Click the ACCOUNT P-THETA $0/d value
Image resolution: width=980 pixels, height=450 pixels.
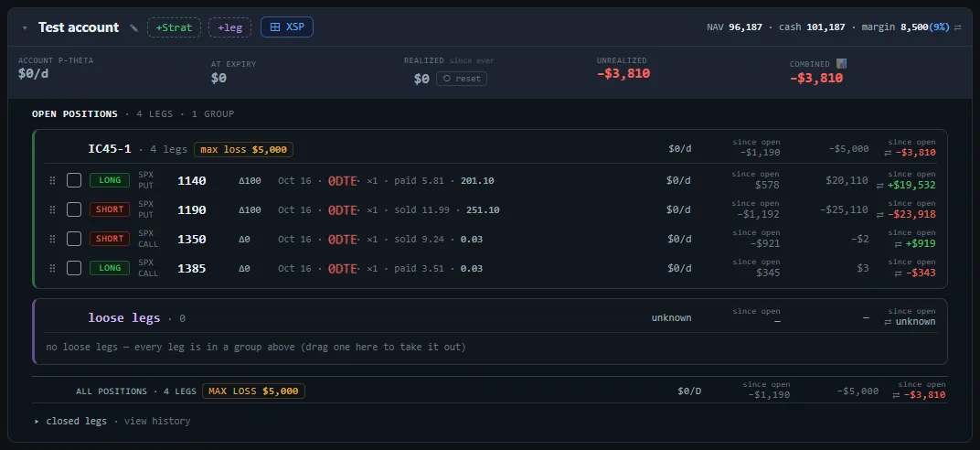34,74
